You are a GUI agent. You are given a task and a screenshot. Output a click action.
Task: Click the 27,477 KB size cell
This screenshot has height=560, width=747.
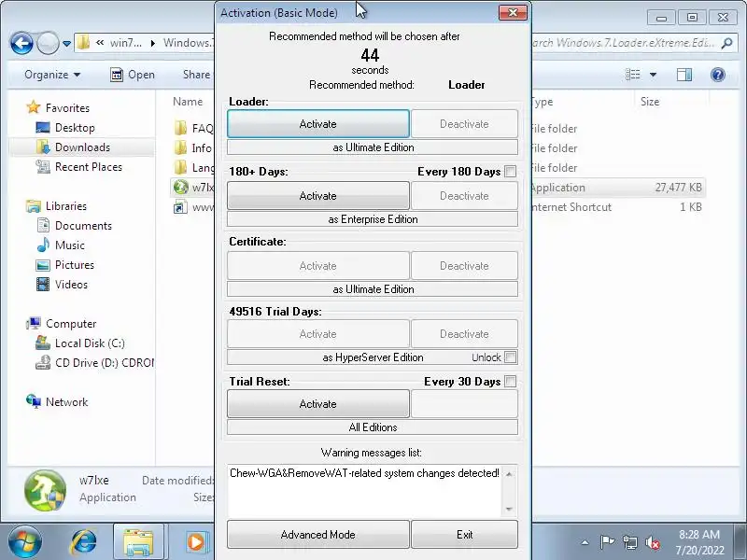tap(679, 188)
